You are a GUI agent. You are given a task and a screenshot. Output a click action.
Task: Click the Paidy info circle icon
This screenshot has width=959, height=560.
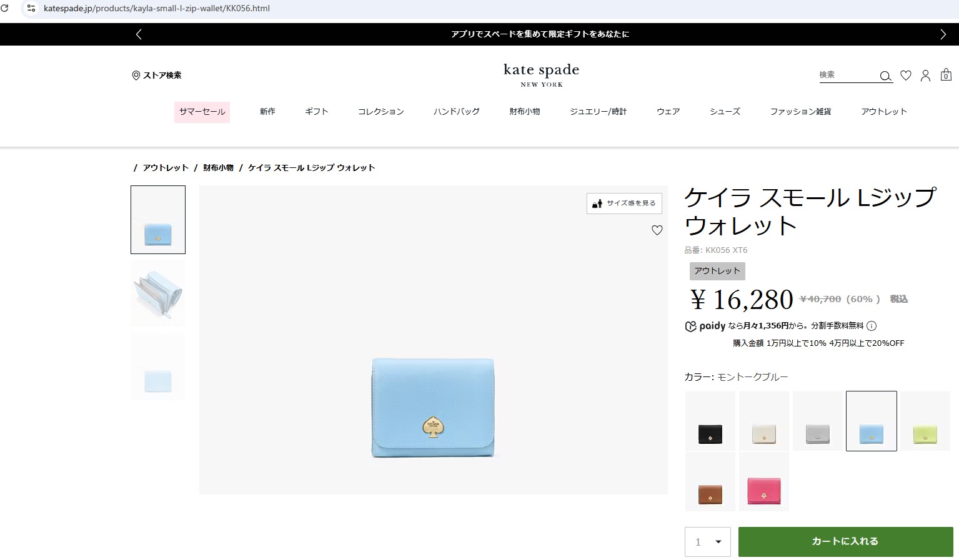pyautogui.click(x=872, y=326)
